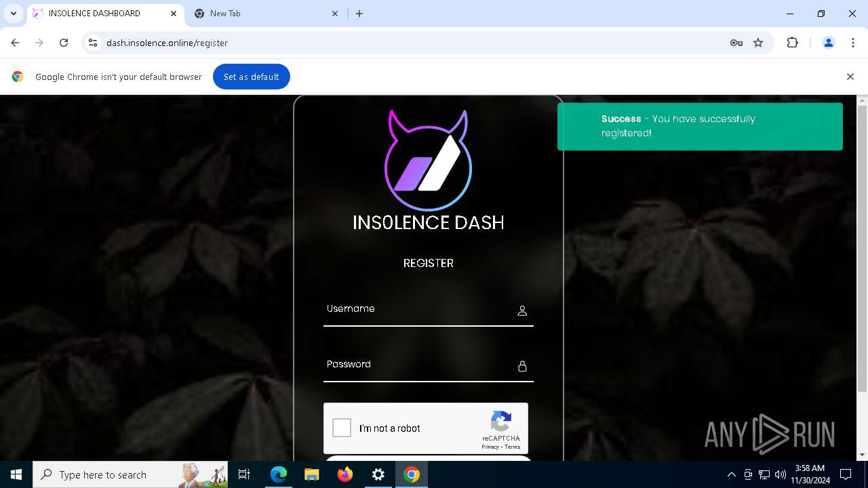Image resolution: width=868 pixels, height=488 pixels.
Task: Open File Explorer from taskbar
Action: pyautogui.click(x=311, y=474)
